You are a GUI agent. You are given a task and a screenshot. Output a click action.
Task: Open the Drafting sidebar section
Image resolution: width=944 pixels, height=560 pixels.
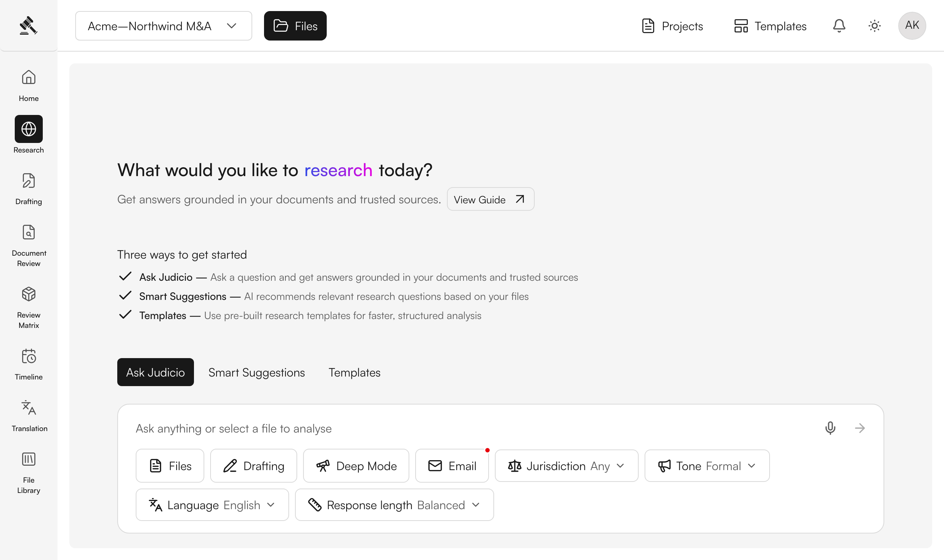29,189
